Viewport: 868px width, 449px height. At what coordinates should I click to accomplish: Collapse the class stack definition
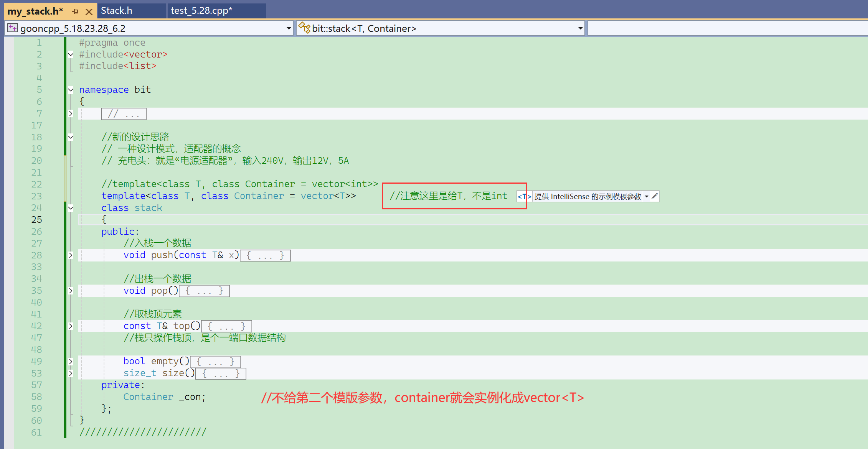pos(71,208)
